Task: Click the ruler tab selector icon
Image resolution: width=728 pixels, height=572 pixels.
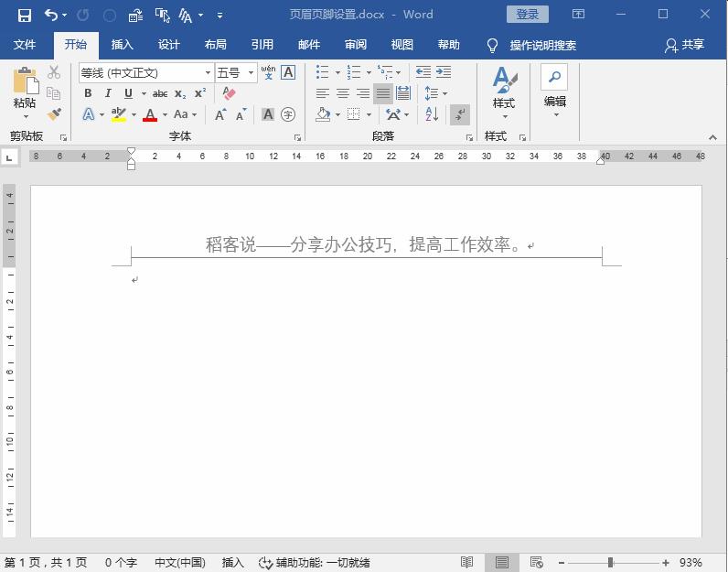Action: click(9, 158)
